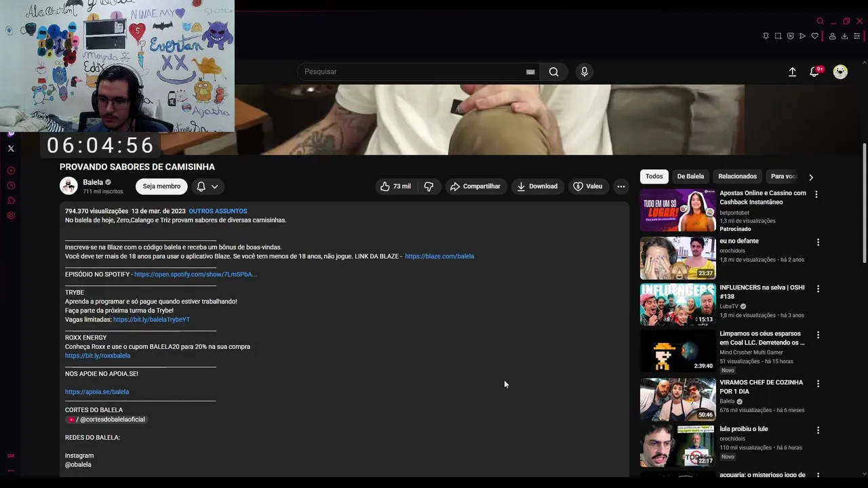The height and width of the screenshot is (488, 868).
Task: Open the betpontobet sponsored ad thumbnail
Action: (678, 211)
